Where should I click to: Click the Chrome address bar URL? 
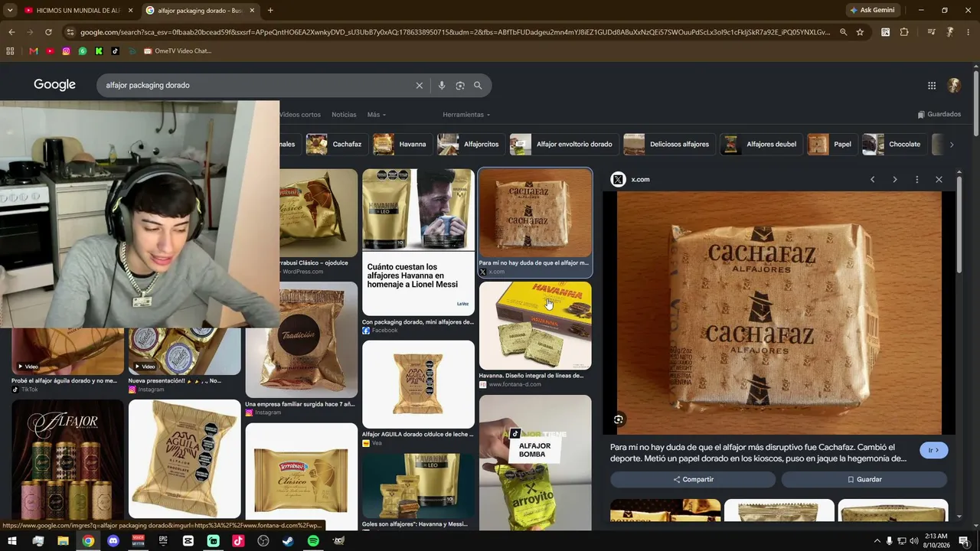[455, 32]
